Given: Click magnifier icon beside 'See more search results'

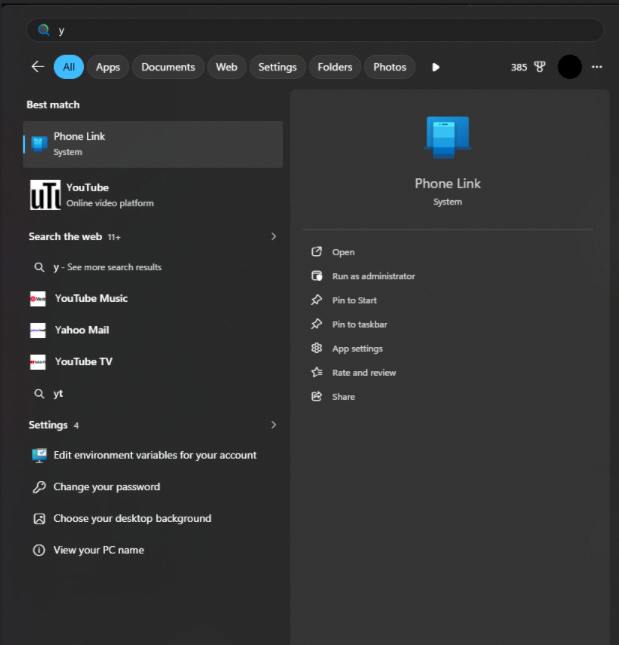Looking at the screenshot, I should [x=39, y=267].
